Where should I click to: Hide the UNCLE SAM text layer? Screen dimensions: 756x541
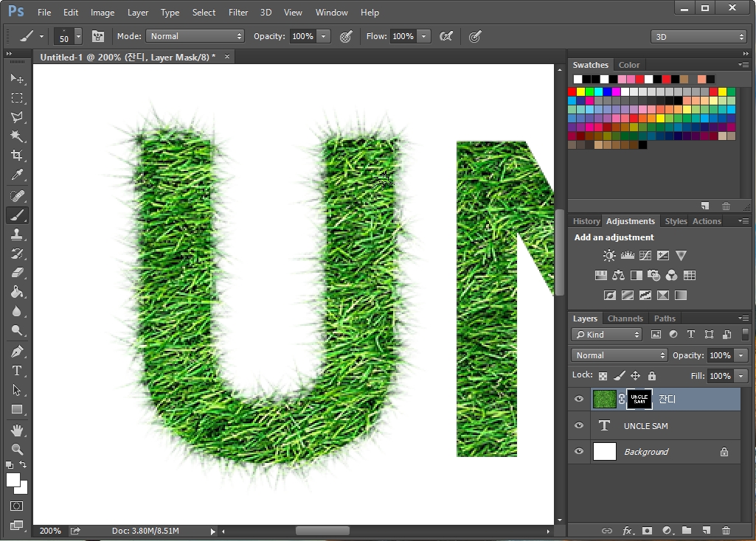(x=579, y=425)
